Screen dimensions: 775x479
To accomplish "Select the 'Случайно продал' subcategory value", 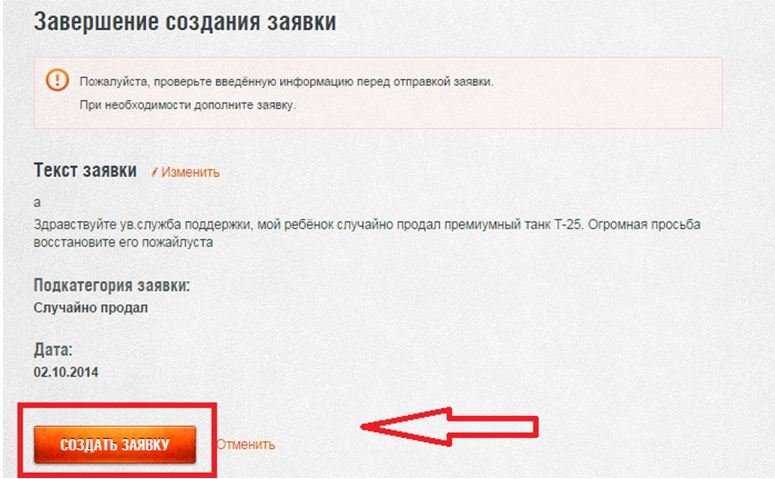I will (90, 307).
